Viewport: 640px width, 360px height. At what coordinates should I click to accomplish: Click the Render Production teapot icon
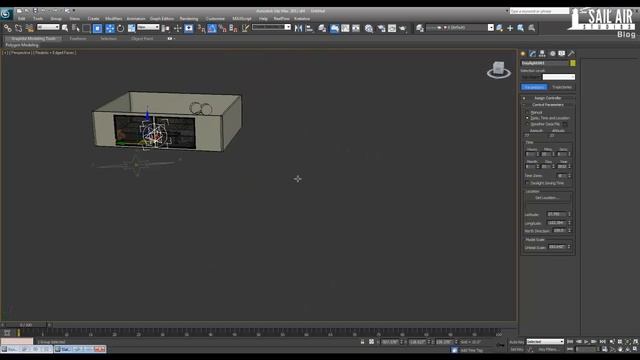tap(403, 28)
